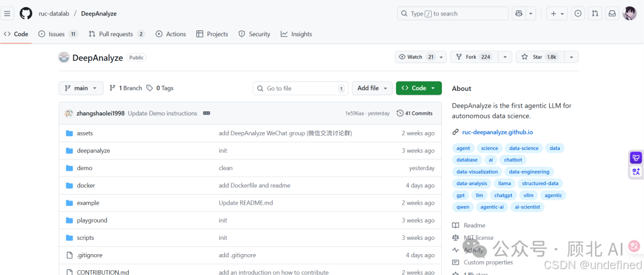Screen dimensions: 644x275
Task: Open the DeepAnalyze breadcrumb link
Action: point(98,14)
